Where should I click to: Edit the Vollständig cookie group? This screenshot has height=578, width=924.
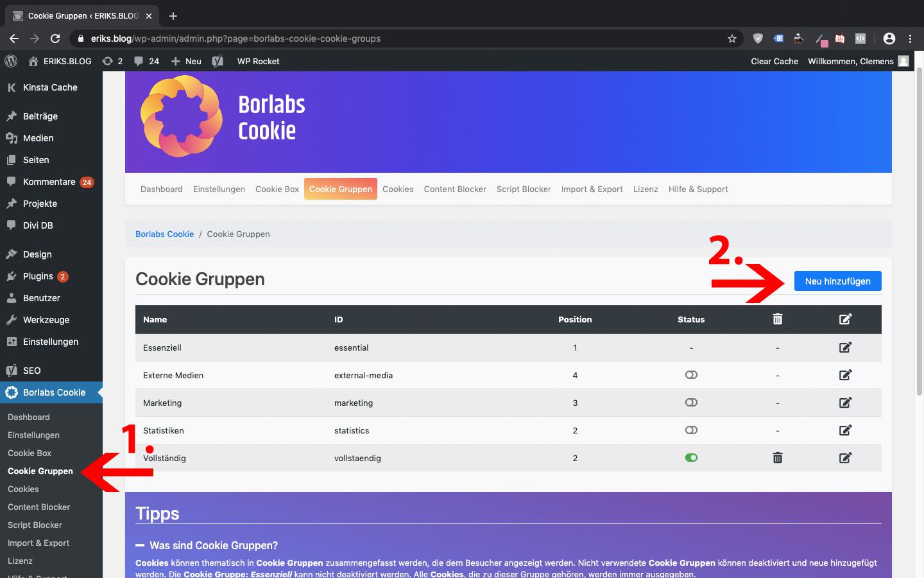pos(845,458)
